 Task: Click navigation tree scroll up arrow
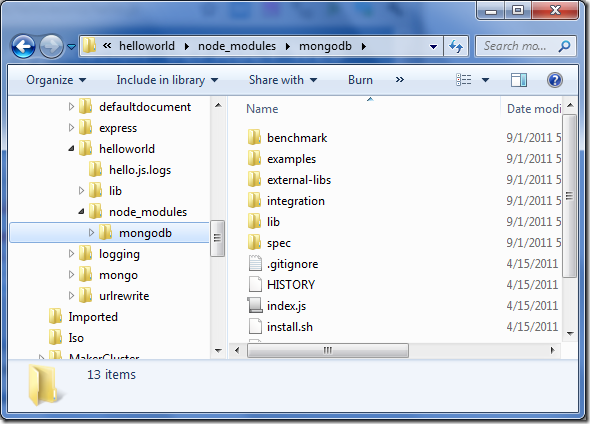tap(218, 105)
